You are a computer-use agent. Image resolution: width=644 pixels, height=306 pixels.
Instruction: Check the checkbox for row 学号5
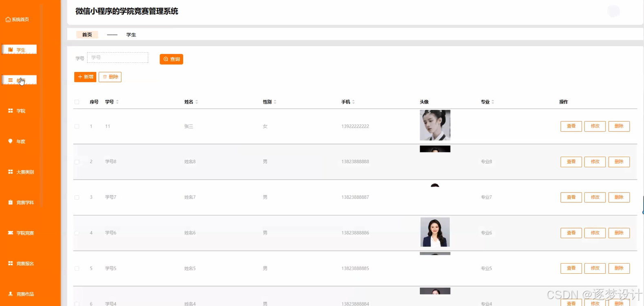coord(77,268)
